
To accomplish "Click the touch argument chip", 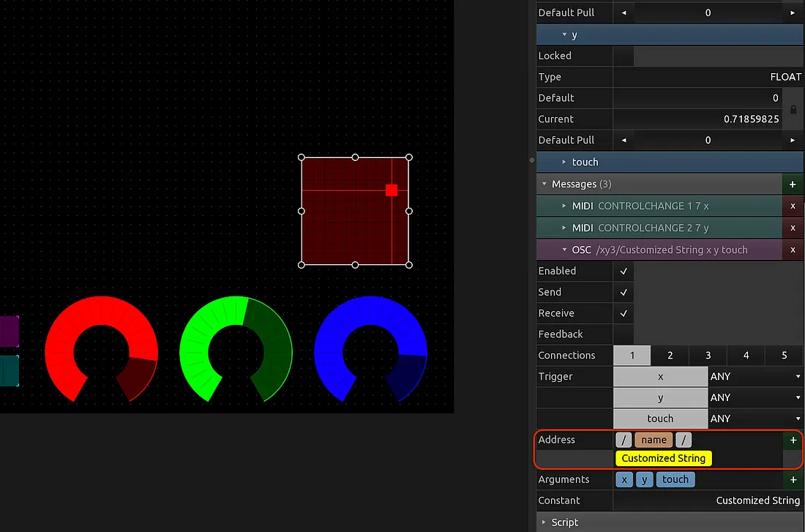I will point(675,479).
